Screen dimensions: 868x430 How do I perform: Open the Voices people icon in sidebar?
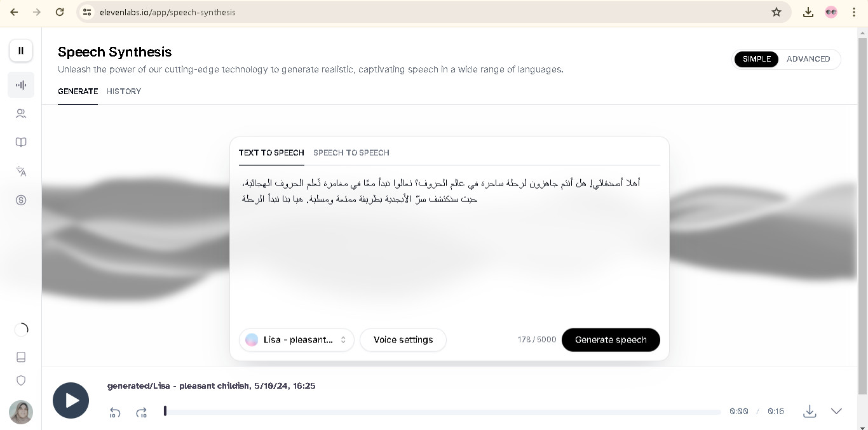tap(21, 114)
